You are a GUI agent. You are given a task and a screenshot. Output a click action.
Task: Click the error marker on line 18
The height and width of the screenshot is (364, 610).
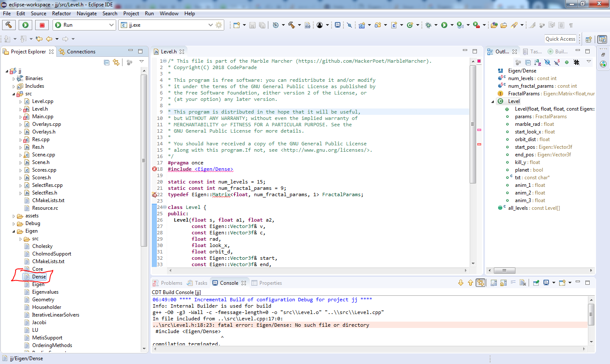point(154,169)
